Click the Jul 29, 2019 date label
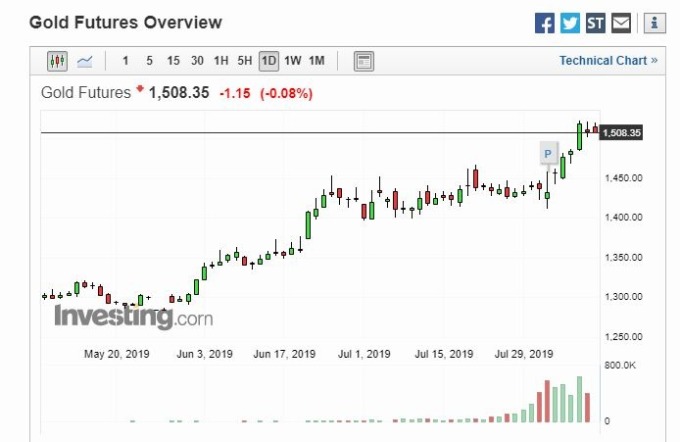 click(x=524, y=354)
